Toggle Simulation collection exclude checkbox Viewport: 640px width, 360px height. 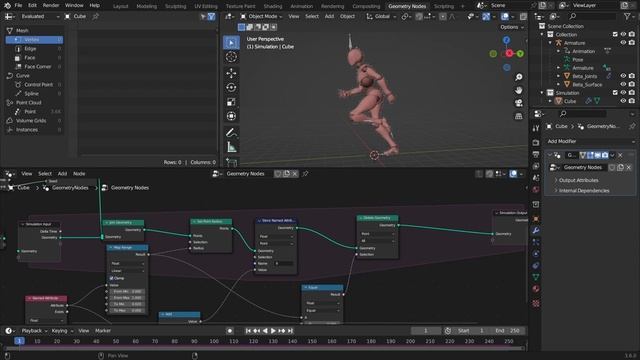(x=615, y=93)
